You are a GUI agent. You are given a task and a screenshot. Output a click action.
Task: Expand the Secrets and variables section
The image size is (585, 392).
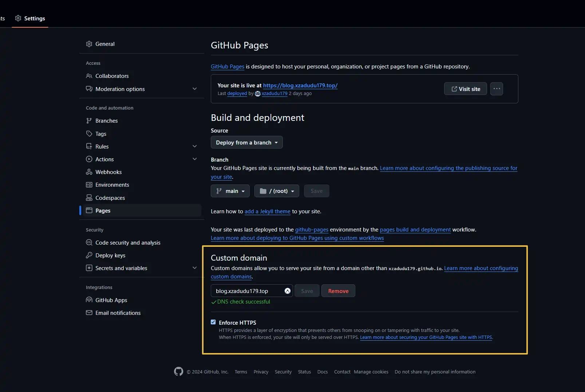coord(194,268)
